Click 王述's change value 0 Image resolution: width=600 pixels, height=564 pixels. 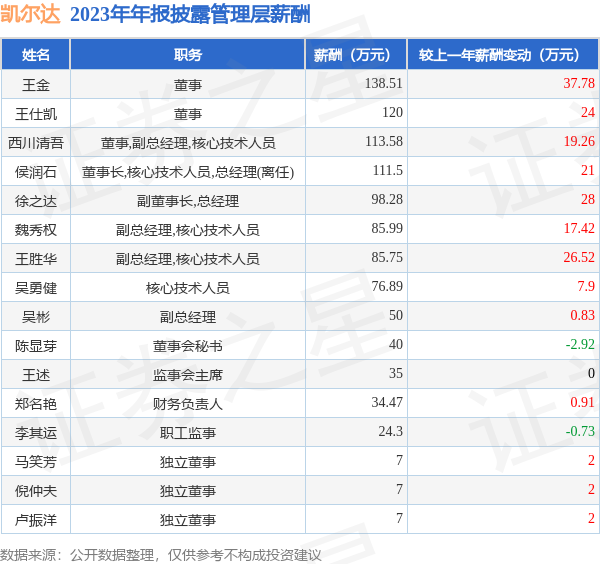click(x=591, y=373)
